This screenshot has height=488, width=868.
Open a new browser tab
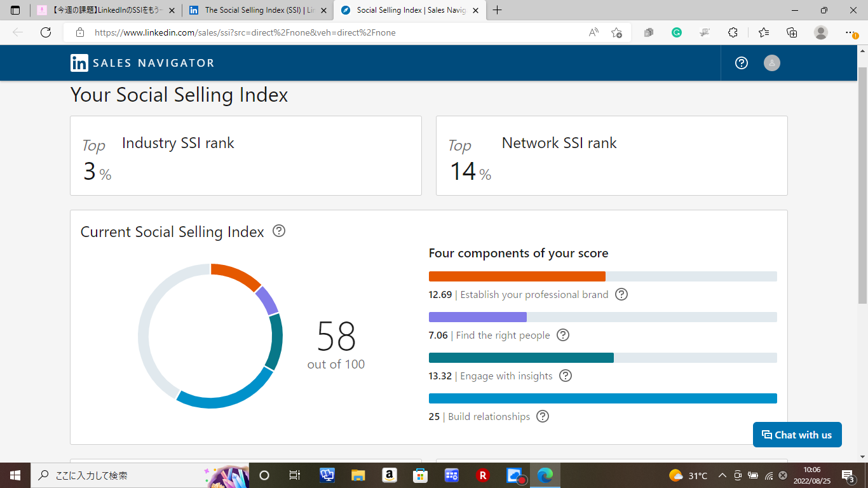(x=497, y=10)
